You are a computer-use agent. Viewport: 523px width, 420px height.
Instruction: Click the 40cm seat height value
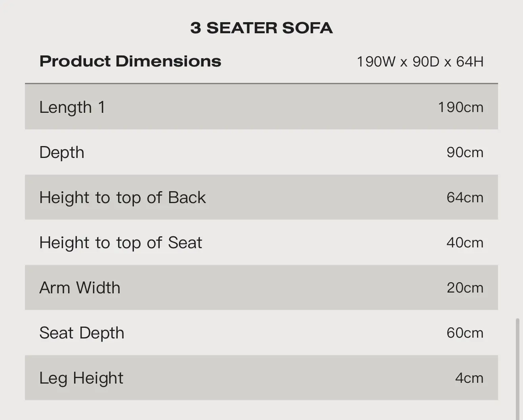tap(465, 243)
